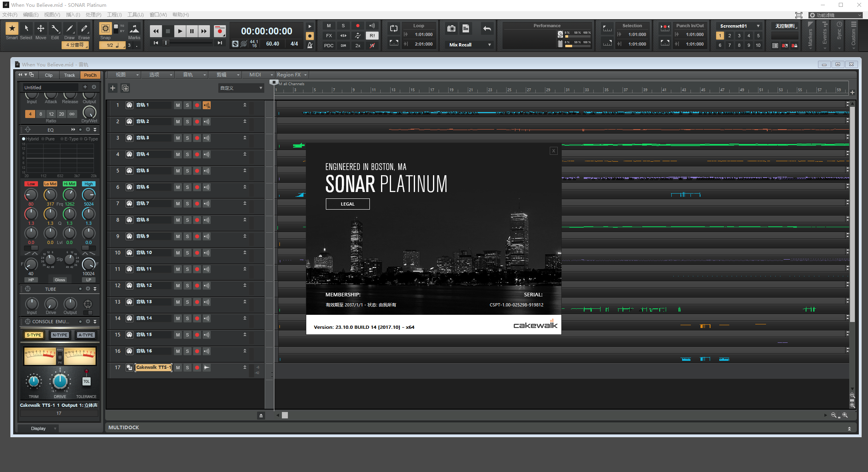This screenshot has width=868, height=472.
Task: Toggle the Loop on/off icon
Action: click(394, 28)
